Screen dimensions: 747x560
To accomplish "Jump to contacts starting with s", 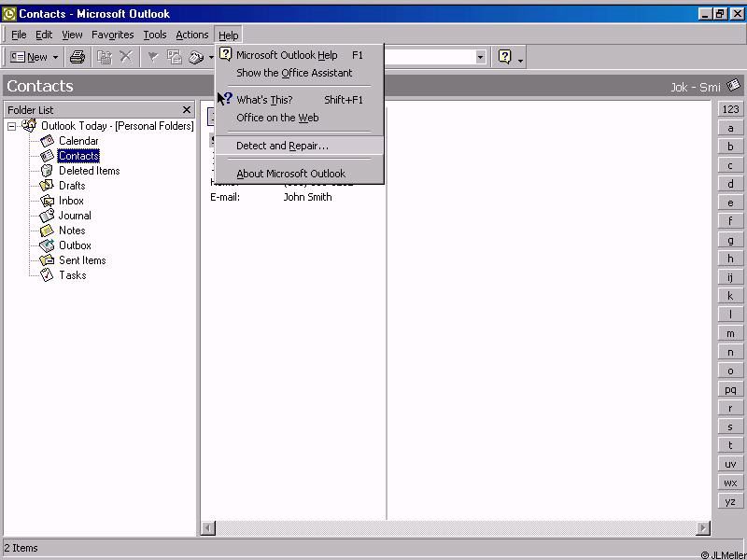I will (730, 427).
